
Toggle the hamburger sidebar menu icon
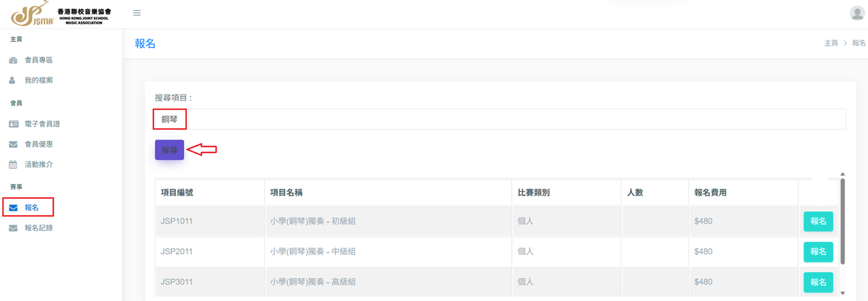(137, 13)
